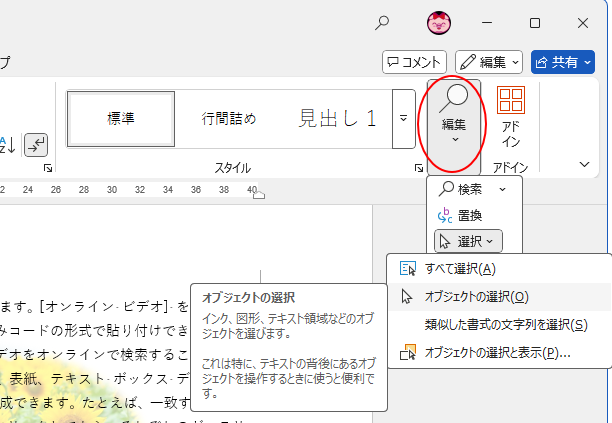Image resolution: width=612 pixels, height=423 pixels.
Task: Open the styles pane dialog launcher
Action: pyautogui.click(x=418, y=168)
